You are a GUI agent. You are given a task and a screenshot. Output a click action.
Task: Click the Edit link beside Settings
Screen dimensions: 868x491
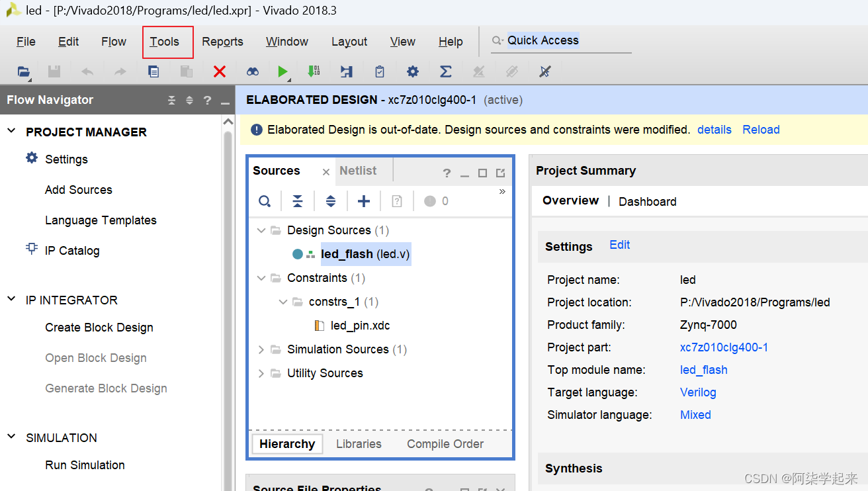[x=619, y=245]
